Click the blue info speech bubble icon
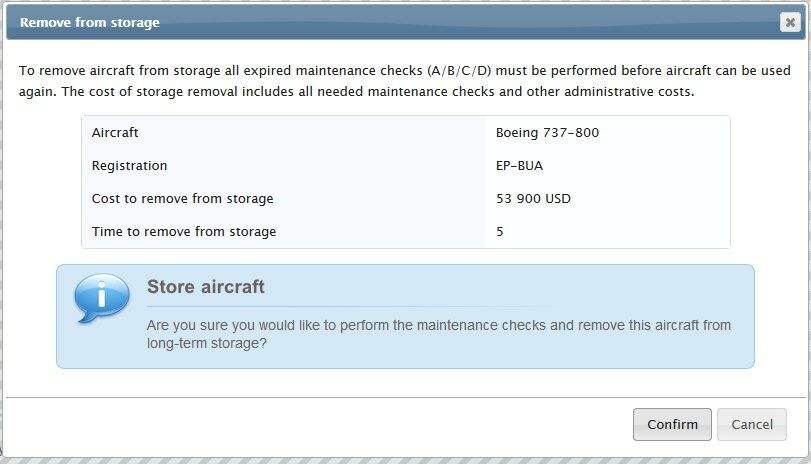 click(102, 299)
